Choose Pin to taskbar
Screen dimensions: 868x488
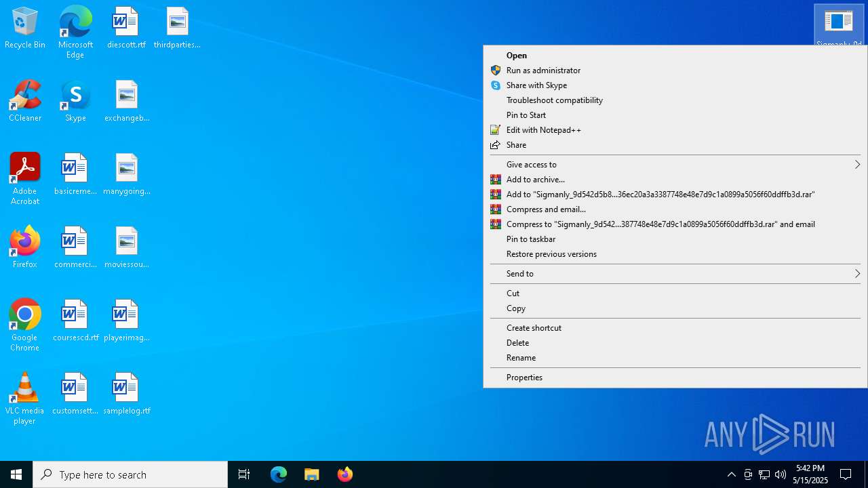[675, 239]
